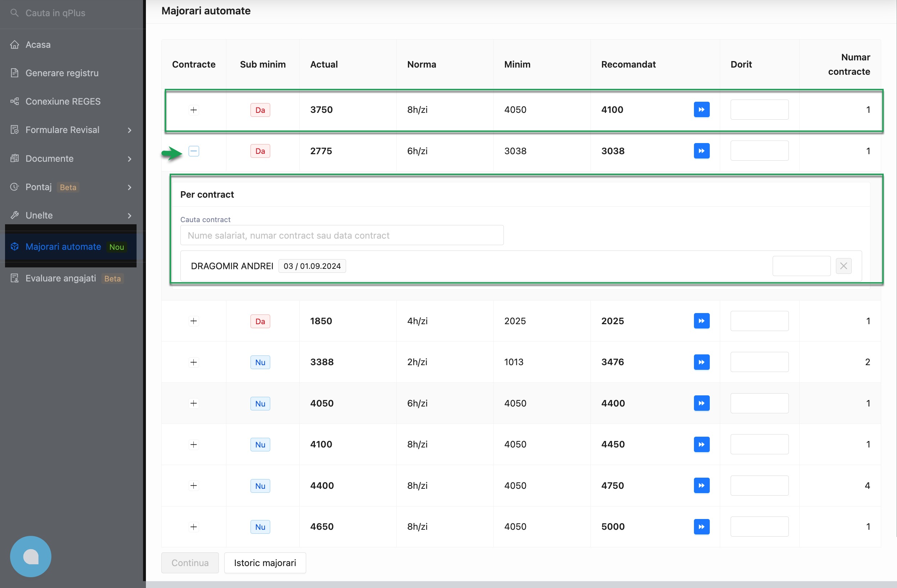Click Dorit input for the 4650 row
The width and height of the screenshot is (897, 588).
click(x=759, y=526)
